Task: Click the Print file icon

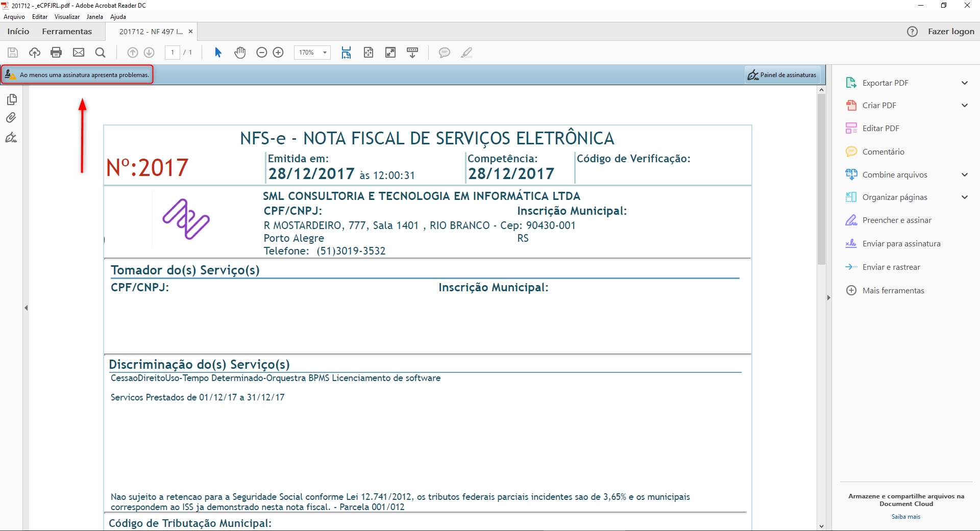Action: tap(56, 53)
